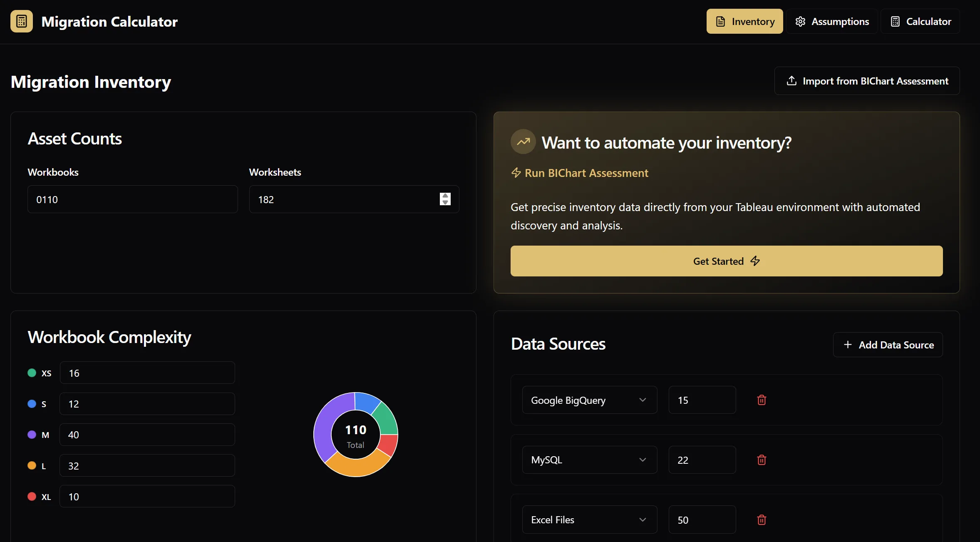Open the Excel Files source dropdown

(x=589, y=520)
